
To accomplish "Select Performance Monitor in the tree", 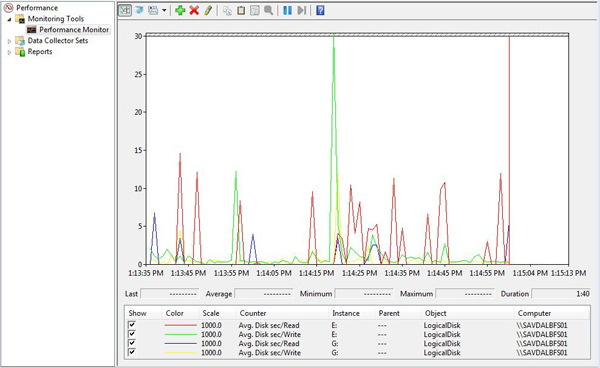I will (74, 29).
